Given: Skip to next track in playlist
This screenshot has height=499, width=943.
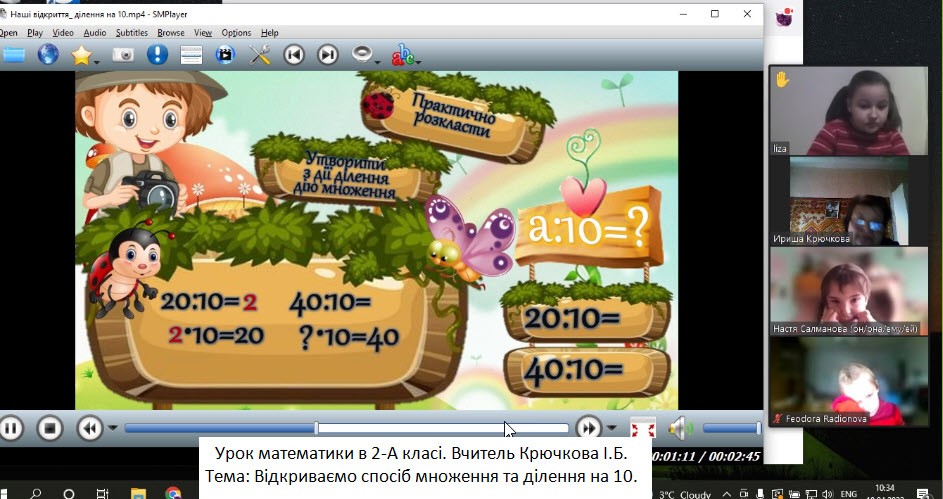Looking at the screenshot, I should (x=327, y=54).
